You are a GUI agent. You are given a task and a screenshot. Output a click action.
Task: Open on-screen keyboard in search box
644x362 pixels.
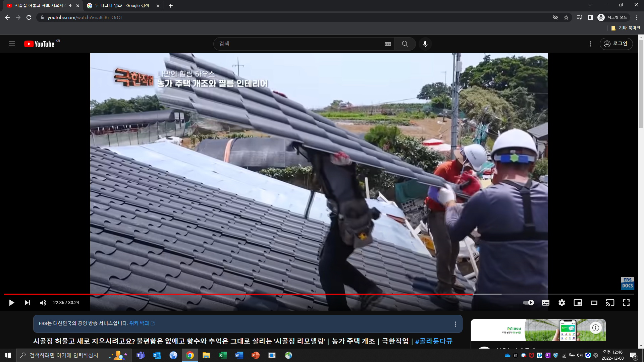[388, 44]
